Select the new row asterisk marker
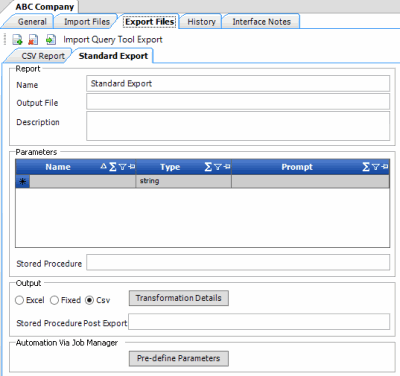Viewport: 400px width, 376px height. [23, 181]
